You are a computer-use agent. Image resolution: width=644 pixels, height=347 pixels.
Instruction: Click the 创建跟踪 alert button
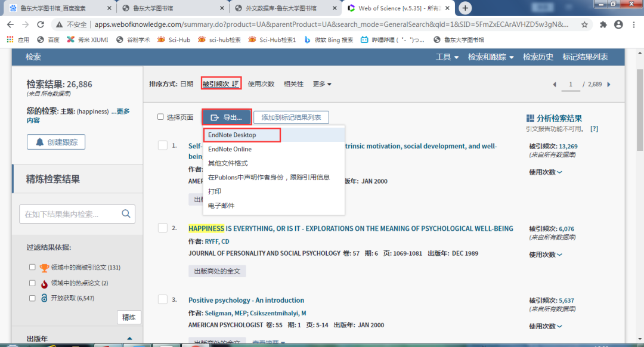click(x=56, y=142)
